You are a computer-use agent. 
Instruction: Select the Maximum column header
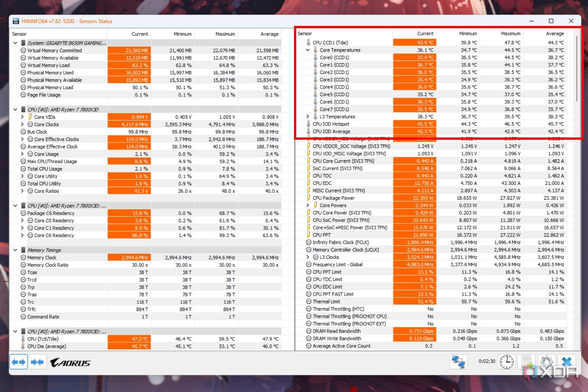pos(225,34)
